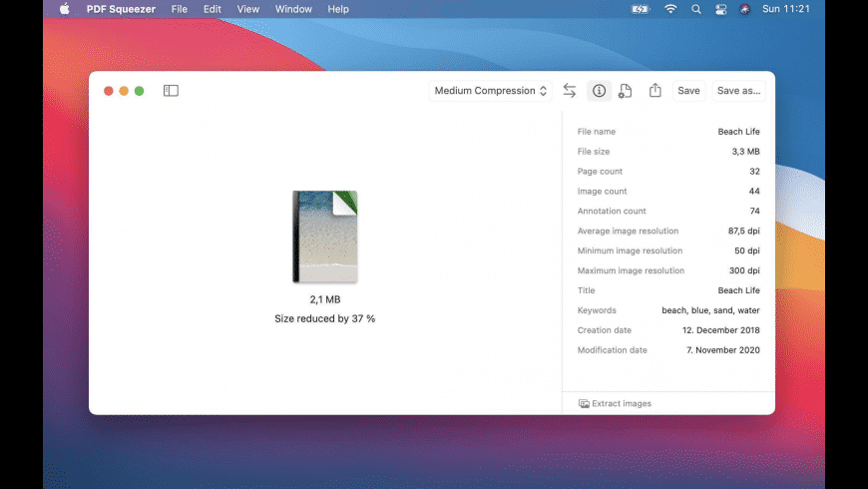868x489 pixels.
Task: Click the green zoom window button
Action: tap(140, 91)
